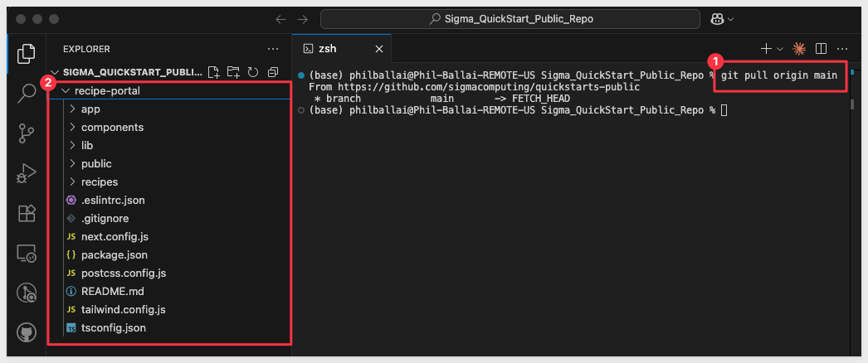Click the EXPLORER panel title
The image size is (868, 363).
pos(86,49)
